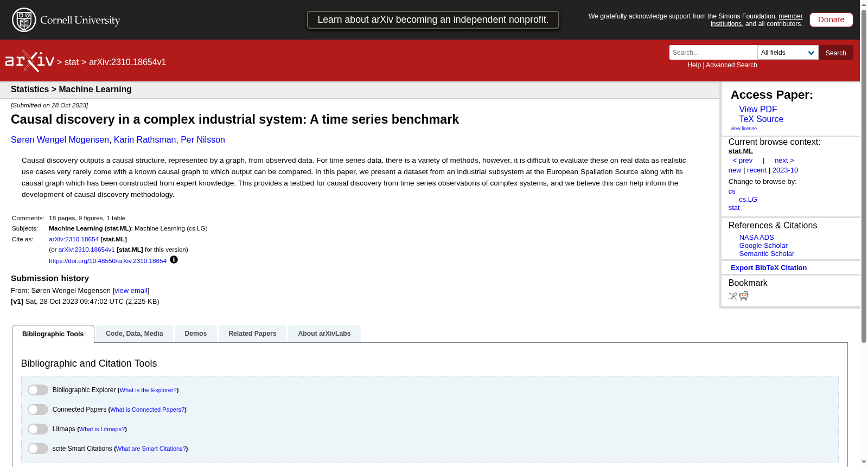Click the page vertical scrollbar
The image size is (868, 467).
tap(864, 176)
